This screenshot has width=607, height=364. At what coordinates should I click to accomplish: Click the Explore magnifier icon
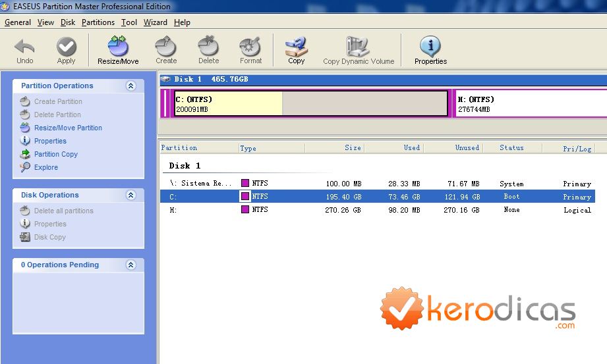click(25, 167)
